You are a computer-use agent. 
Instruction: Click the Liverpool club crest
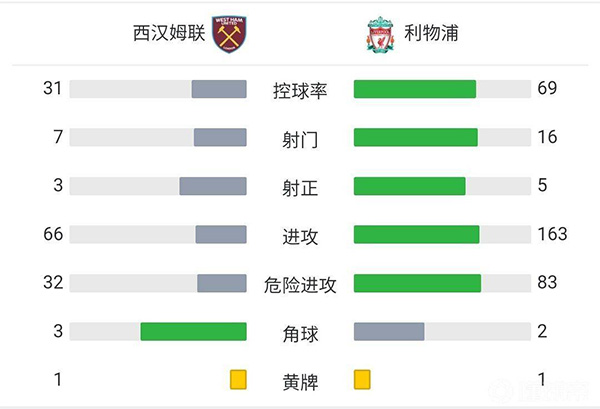coord(379,34)
